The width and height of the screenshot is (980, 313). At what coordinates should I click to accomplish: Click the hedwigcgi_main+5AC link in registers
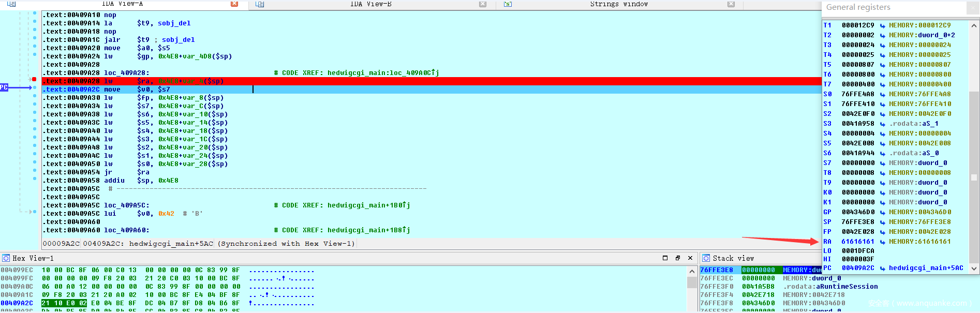point(926,268)
